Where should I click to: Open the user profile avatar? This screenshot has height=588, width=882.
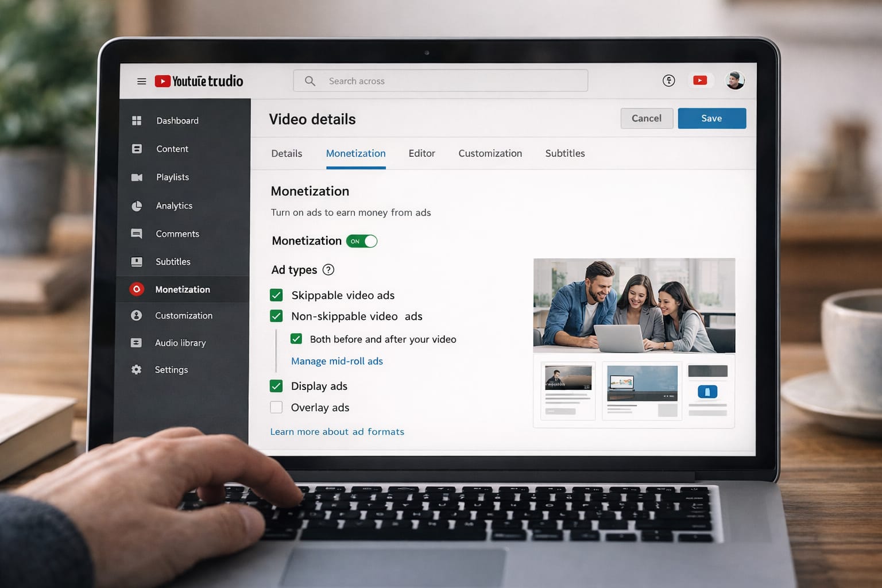click(735, 80)
